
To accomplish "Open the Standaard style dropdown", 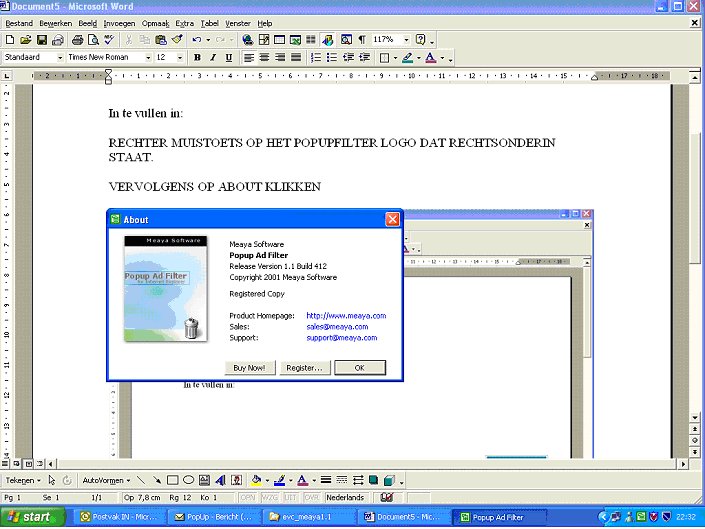I will (x=59, y=58).
